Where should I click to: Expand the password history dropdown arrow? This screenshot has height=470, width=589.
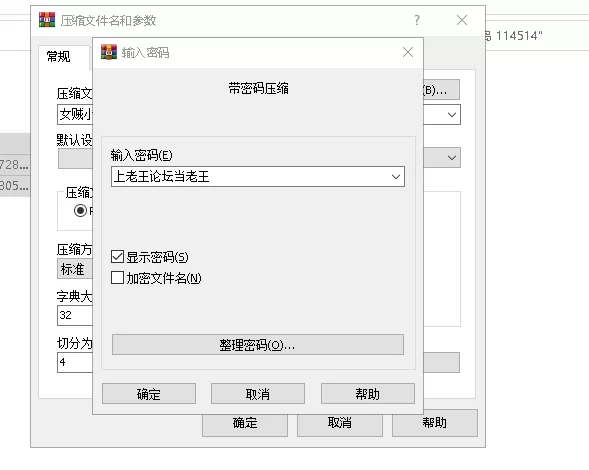(396, 177)
